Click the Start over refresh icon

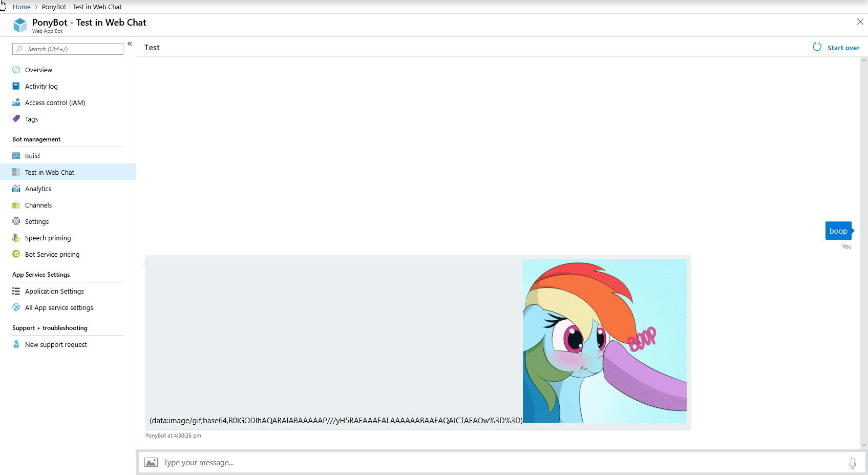(x=817, y=47)
